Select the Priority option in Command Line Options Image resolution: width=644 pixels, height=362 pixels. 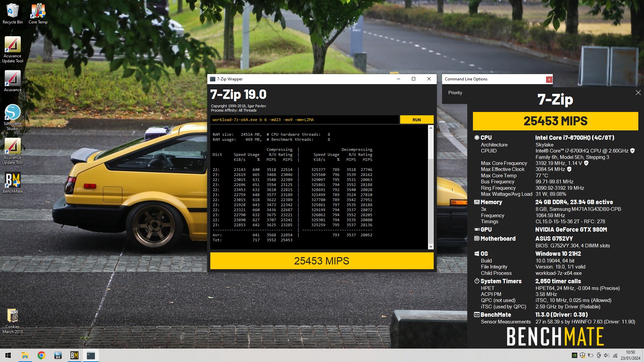click(x=455, y=93)
